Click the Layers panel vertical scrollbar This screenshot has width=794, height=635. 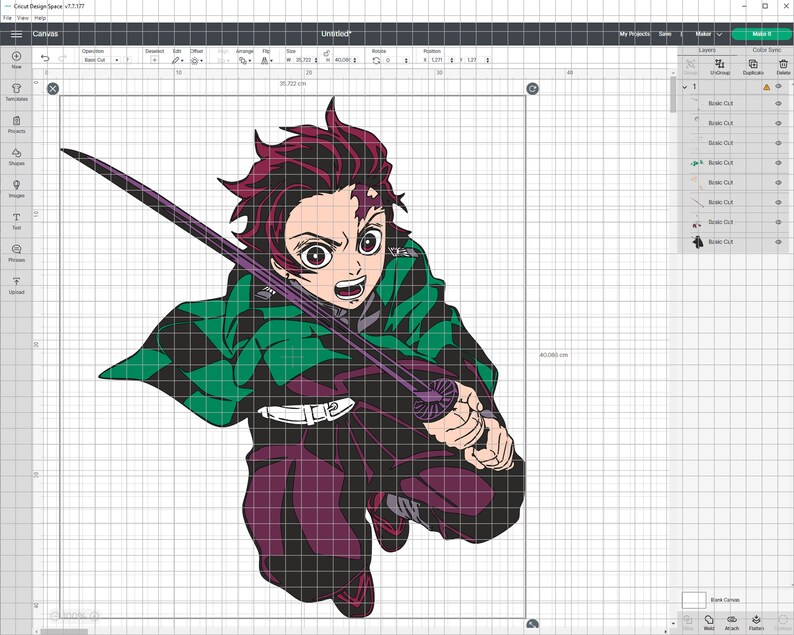point(673,94)
